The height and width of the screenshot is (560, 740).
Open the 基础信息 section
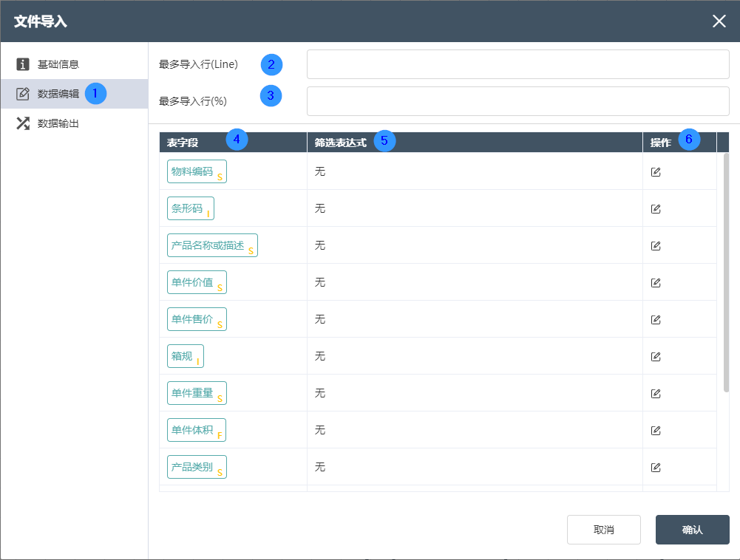pos(58,64)
